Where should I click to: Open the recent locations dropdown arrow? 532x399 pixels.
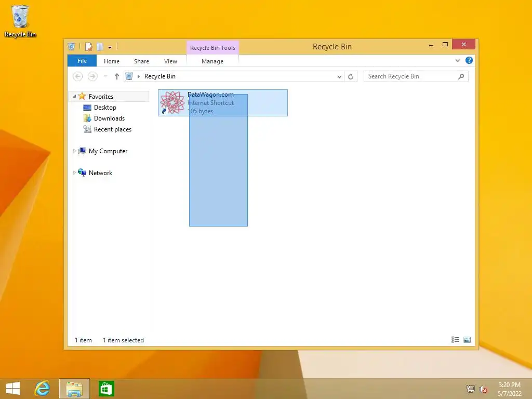(105, 76)
